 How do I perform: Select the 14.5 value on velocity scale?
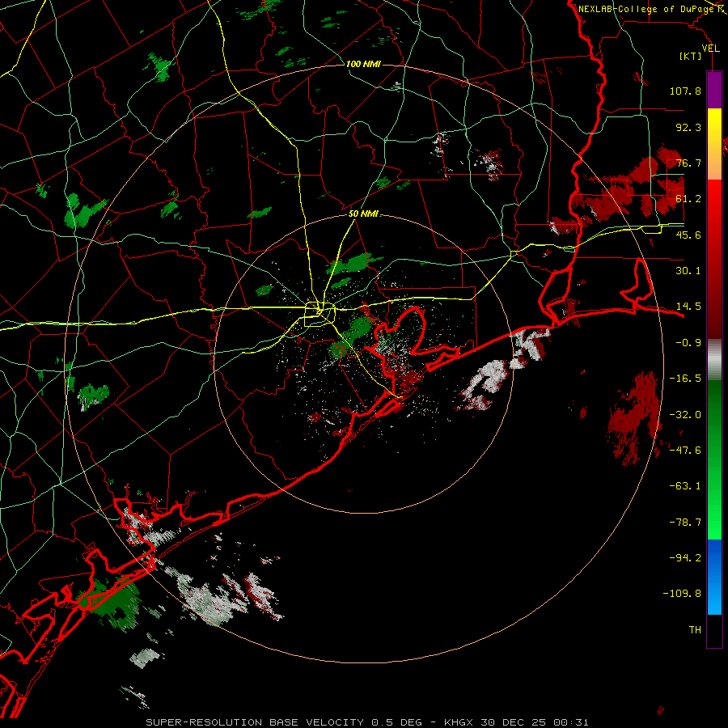click(x=688, y=307)
